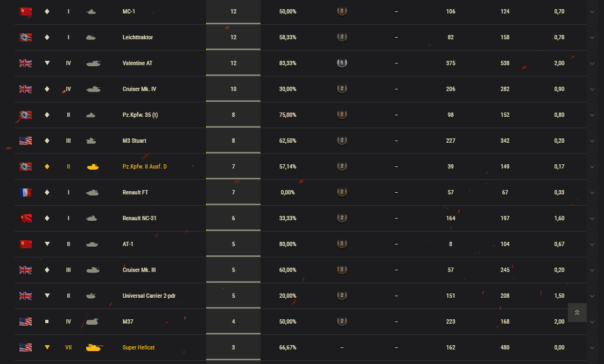Image resolution: width=604 pixels, height=364 pixels.
Task: Click the battles count cell for Valentine AT
Action: (233, 63)
